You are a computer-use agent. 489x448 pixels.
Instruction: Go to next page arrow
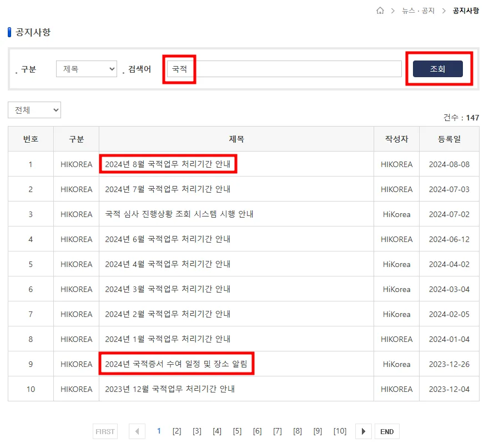click(364, 431)
